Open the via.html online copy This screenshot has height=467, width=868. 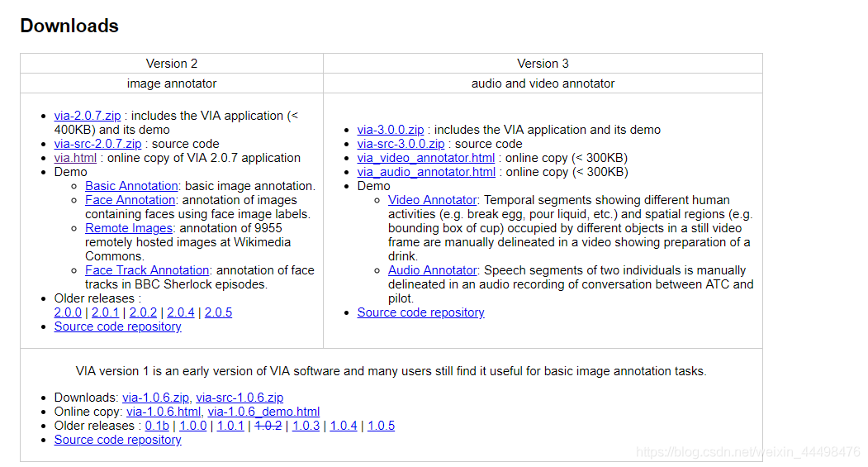pyautogui.click(x=75, y=158)
